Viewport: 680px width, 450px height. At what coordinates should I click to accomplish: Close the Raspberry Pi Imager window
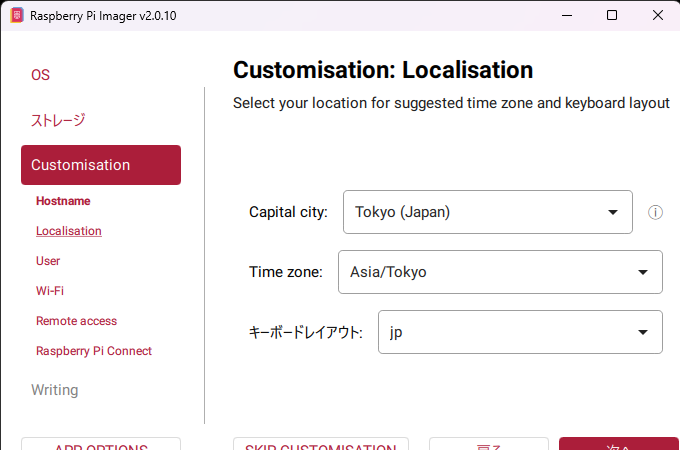pos(658,15)
